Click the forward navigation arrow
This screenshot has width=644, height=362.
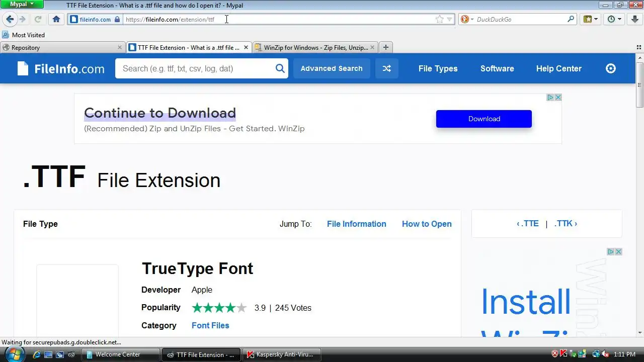(x=22, y=19)
